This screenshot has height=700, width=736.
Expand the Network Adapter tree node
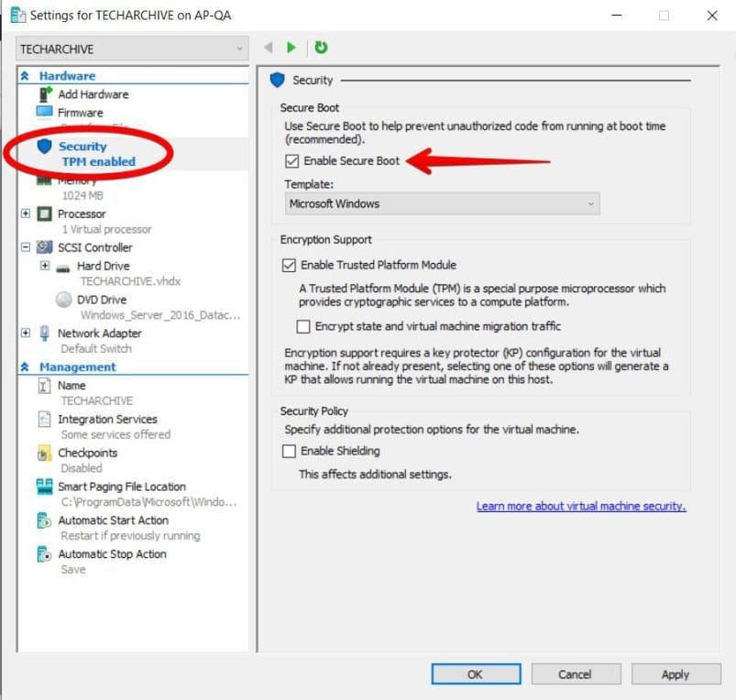(26, 334)
